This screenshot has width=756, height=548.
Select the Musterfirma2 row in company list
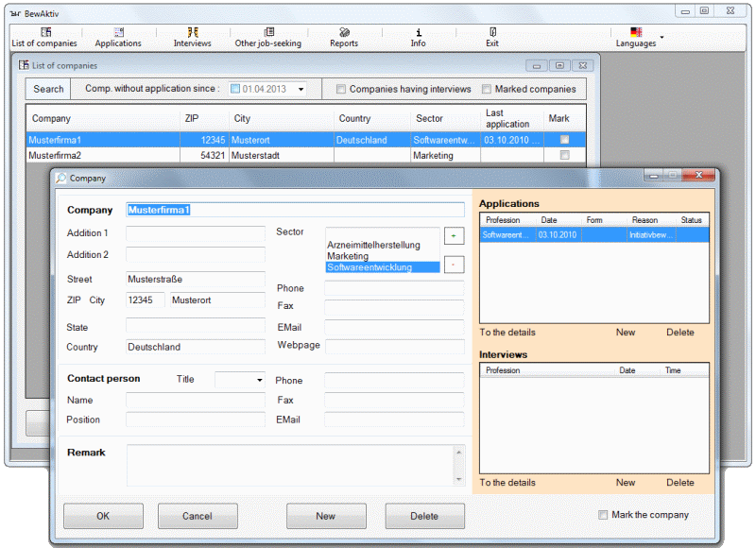coord(306,155)
